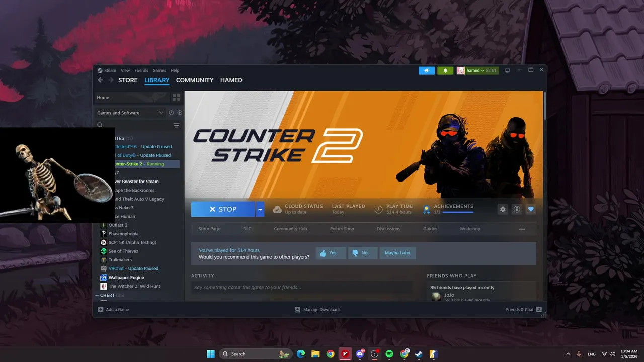Open Steam icon in the taskbar
Screen dimensions: 644x362
coord(419,354)
